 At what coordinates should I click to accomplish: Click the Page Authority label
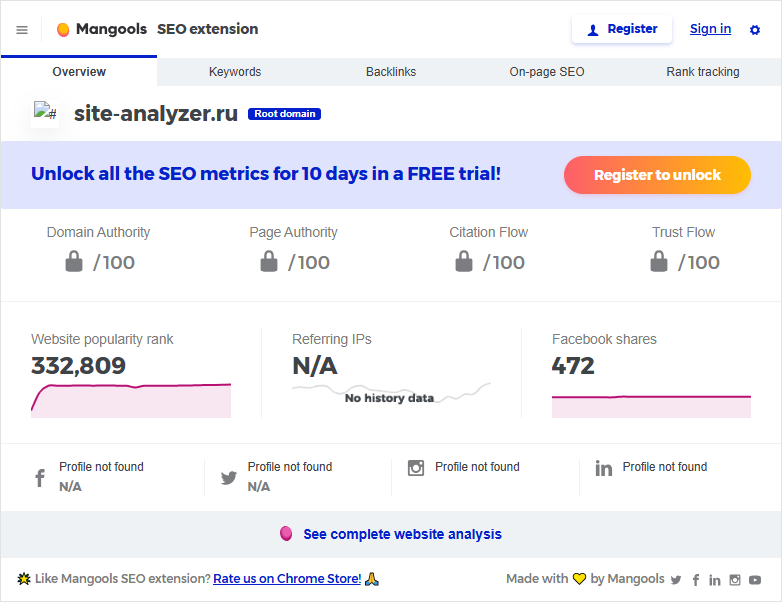pyautogui.click(x=293, y=232)
